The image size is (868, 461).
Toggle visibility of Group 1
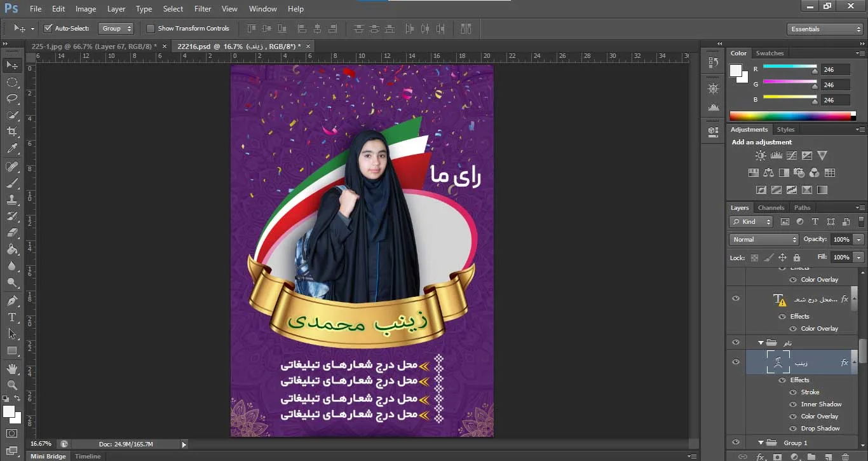[x=736, y=443]
